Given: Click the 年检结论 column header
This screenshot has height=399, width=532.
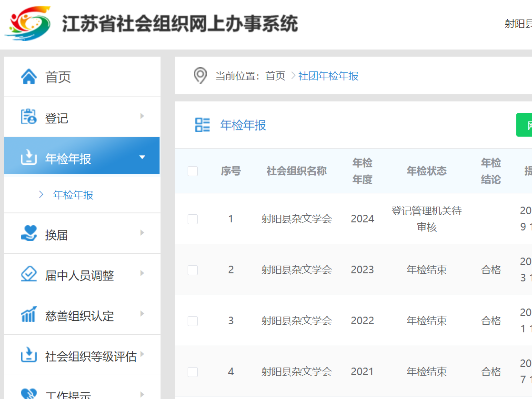Looking at the screenshot, I should pos(491,170).
